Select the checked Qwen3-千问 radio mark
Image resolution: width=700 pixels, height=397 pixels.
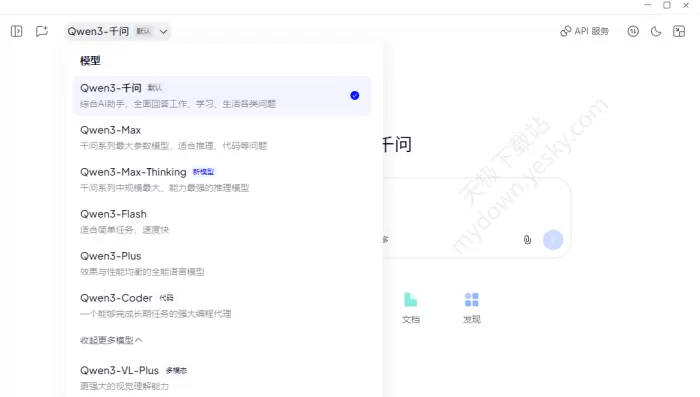pos(354,96)
